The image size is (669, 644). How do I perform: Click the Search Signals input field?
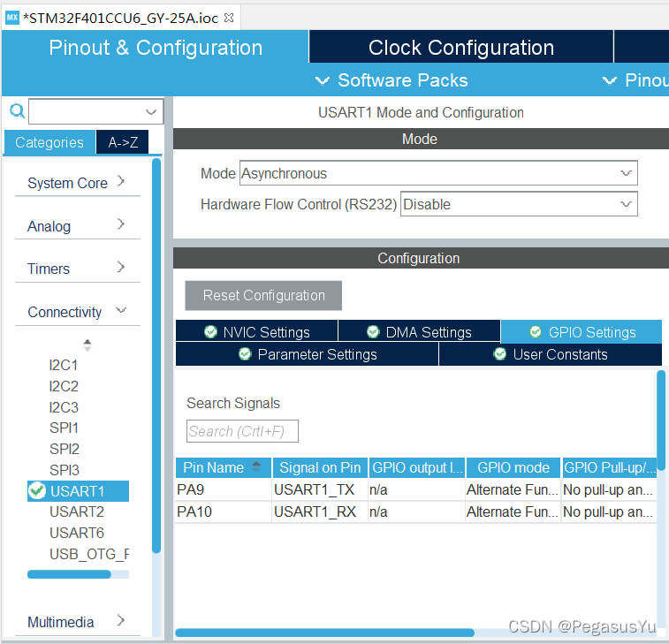tap(242, 431)
